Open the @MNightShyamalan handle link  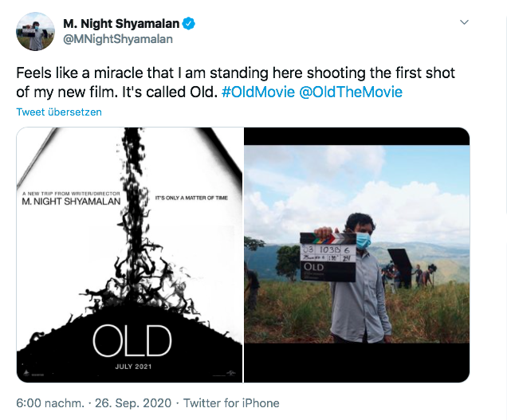click(x=118, y=39)
